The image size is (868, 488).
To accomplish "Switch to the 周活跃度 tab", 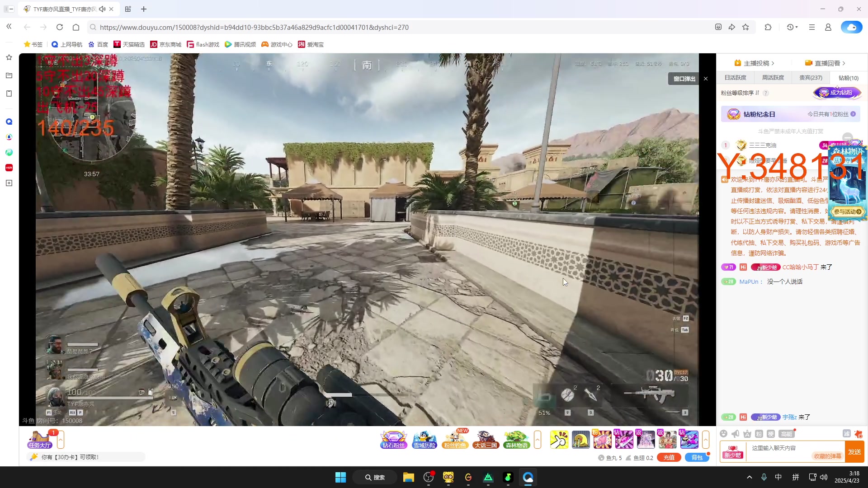I will click(773, 78).
